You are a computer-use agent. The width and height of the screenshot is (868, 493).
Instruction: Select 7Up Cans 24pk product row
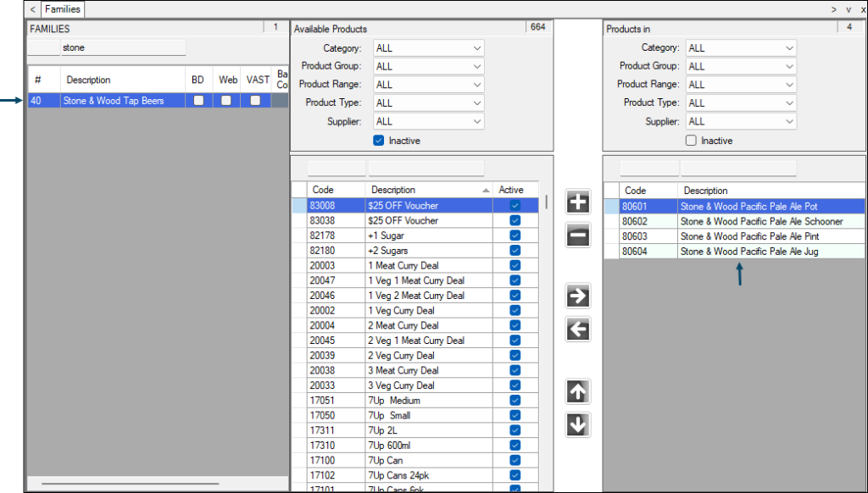tap(415, 474)
